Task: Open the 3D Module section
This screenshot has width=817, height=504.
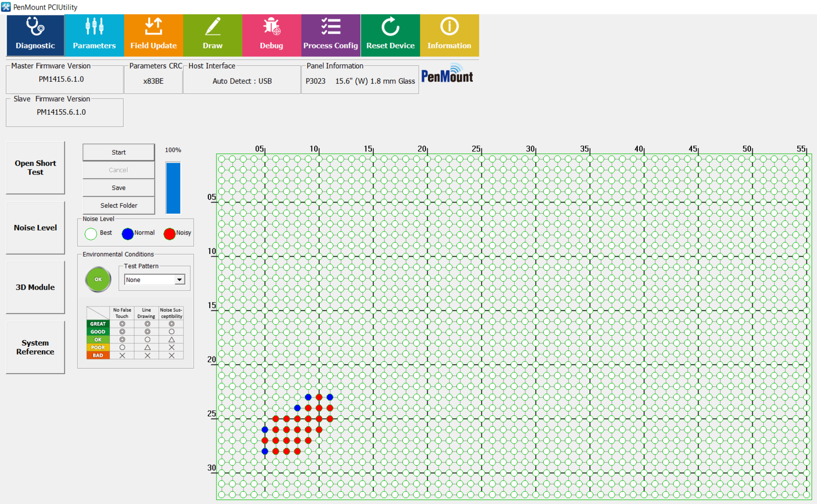Action: pyautogui.click(x=35, y=287)
